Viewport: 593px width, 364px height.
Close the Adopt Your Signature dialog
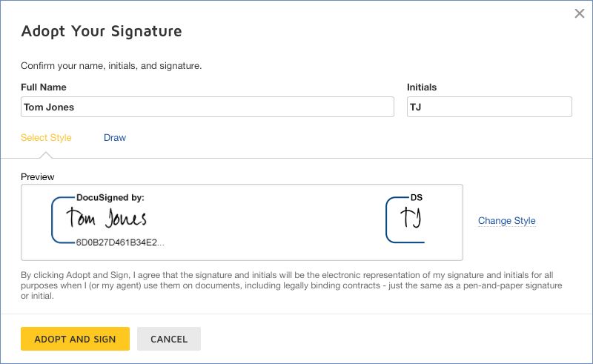click(580, 13)
